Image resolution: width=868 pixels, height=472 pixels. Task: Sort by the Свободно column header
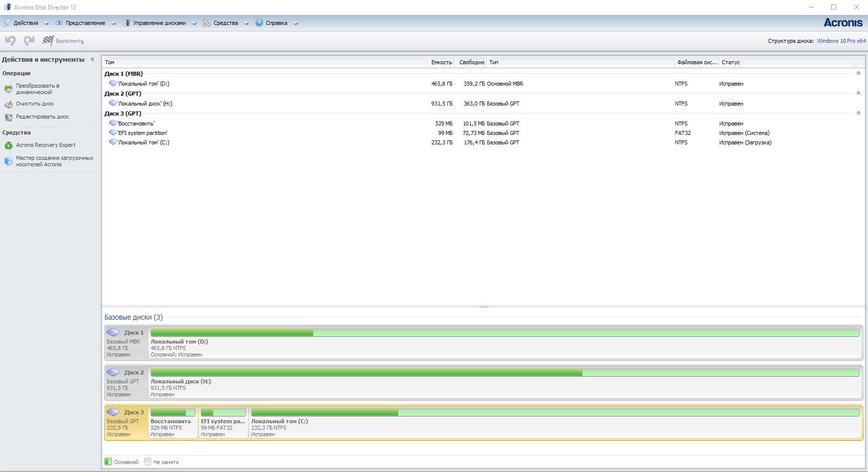[x=471, y=62]
